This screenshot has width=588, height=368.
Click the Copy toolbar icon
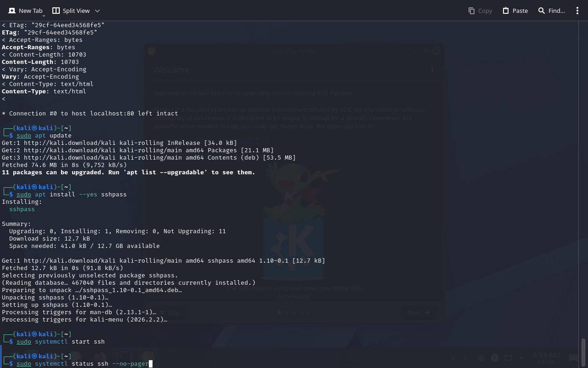click(480, 11)
